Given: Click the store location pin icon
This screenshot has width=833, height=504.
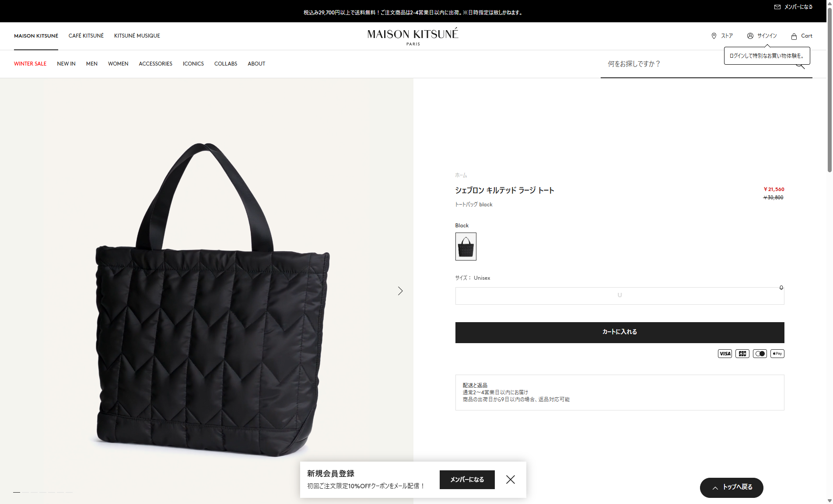Looking at the screenshot, I should click(714, 36).
